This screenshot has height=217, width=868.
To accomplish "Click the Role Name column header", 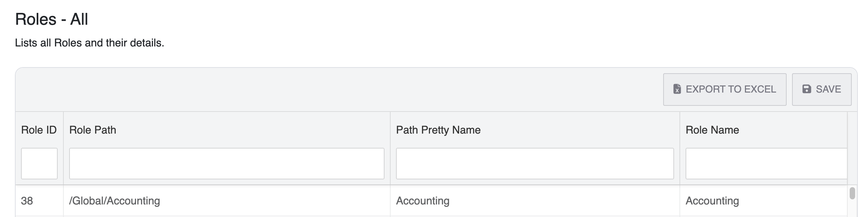I will point(712,130).
